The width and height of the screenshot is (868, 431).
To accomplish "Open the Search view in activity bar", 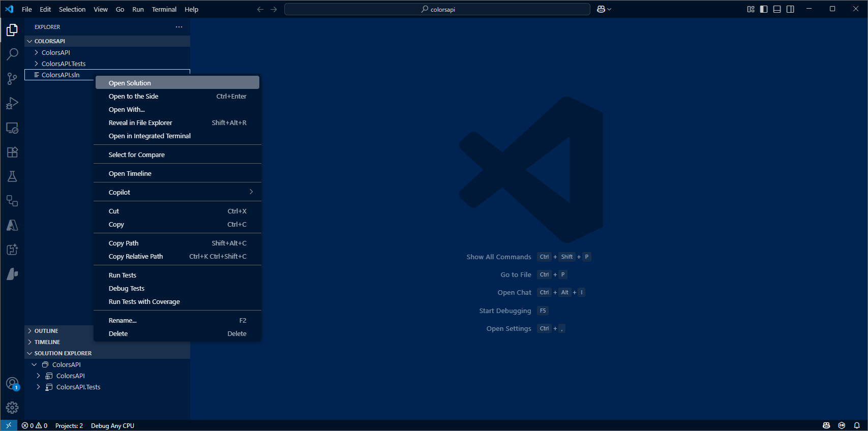I will click(x=12, y=54).
